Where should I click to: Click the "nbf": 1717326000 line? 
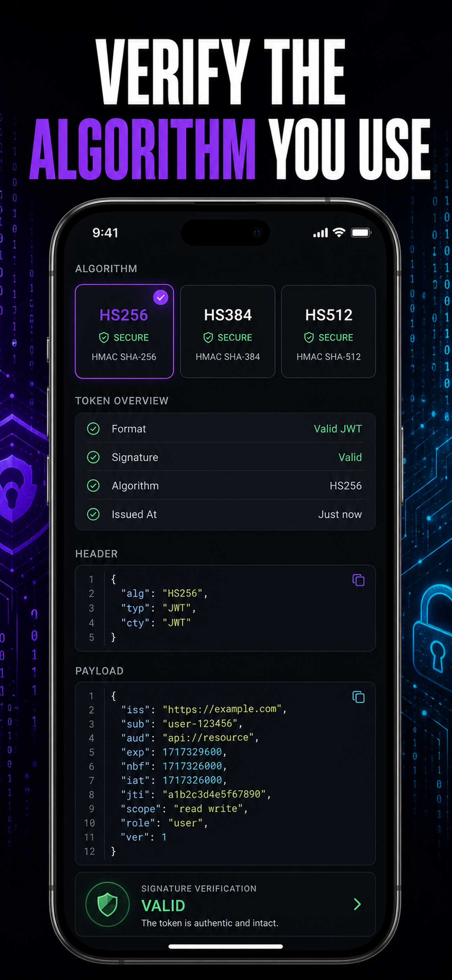173,766
